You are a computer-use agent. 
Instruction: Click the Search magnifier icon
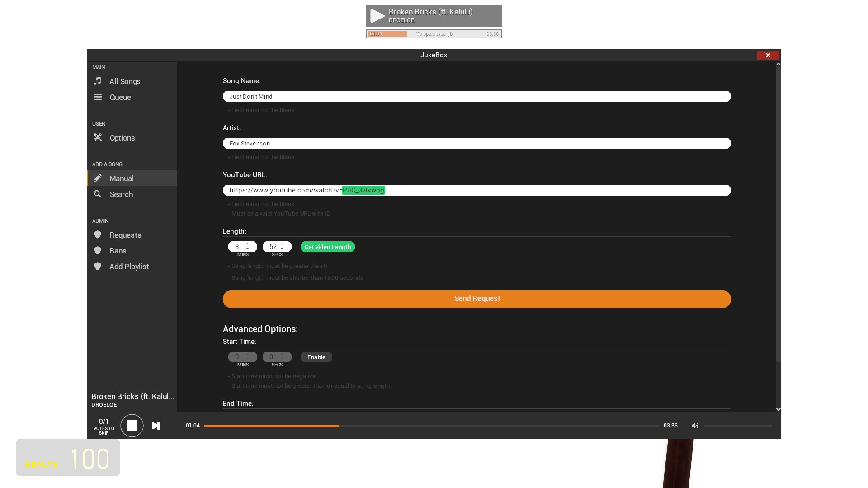98,194
